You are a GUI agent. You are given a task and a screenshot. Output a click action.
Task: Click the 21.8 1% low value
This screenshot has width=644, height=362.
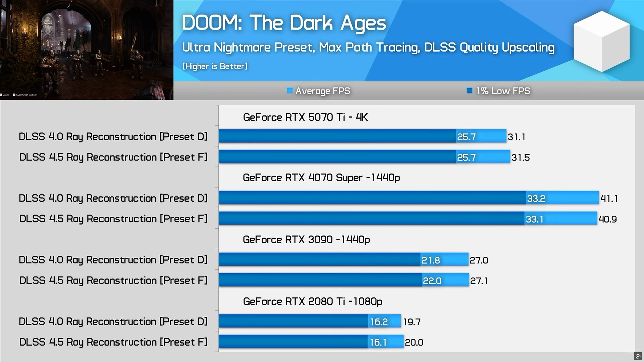pyautogui.click(x=431, y=260)
